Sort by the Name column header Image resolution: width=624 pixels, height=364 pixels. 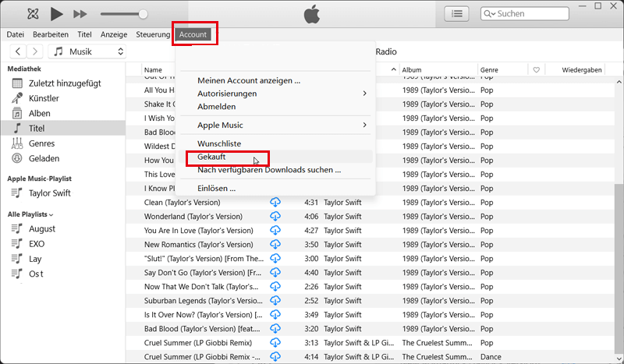(x=153, y=70)
